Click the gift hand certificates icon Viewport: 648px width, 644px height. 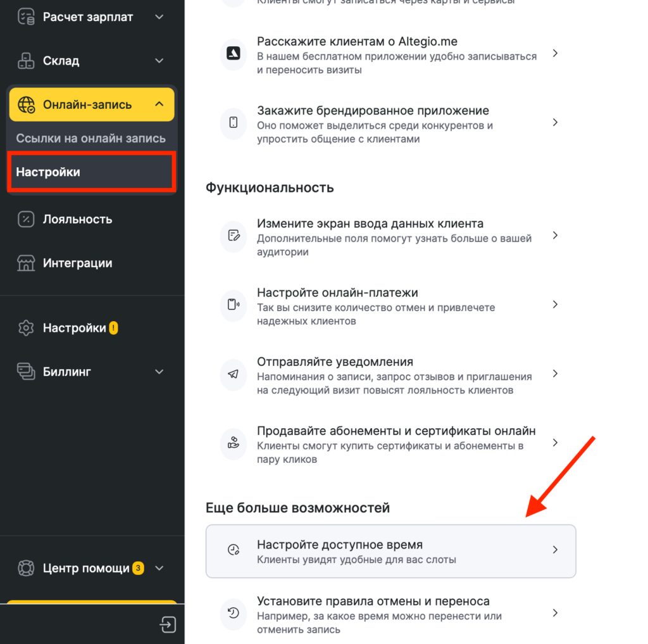tap(233, 443)
